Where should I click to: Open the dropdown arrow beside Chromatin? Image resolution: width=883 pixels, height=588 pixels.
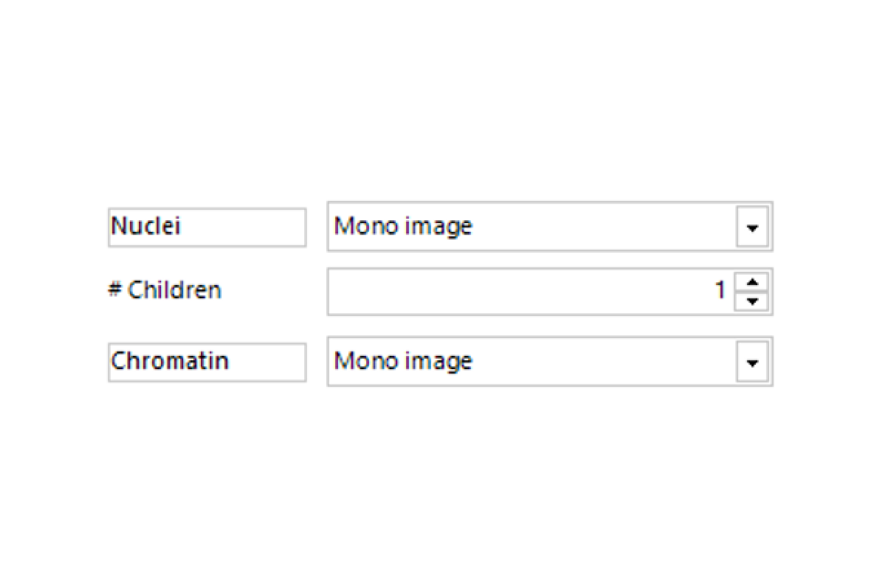coord(752,362)
